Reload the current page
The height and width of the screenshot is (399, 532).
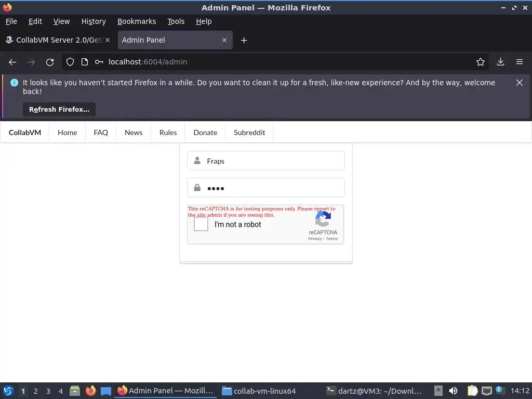(x=50, y=62)
